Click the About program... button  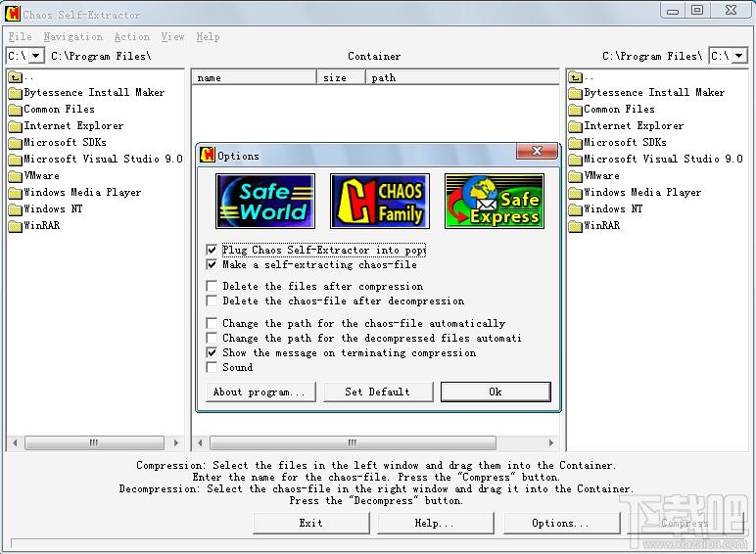260,392
